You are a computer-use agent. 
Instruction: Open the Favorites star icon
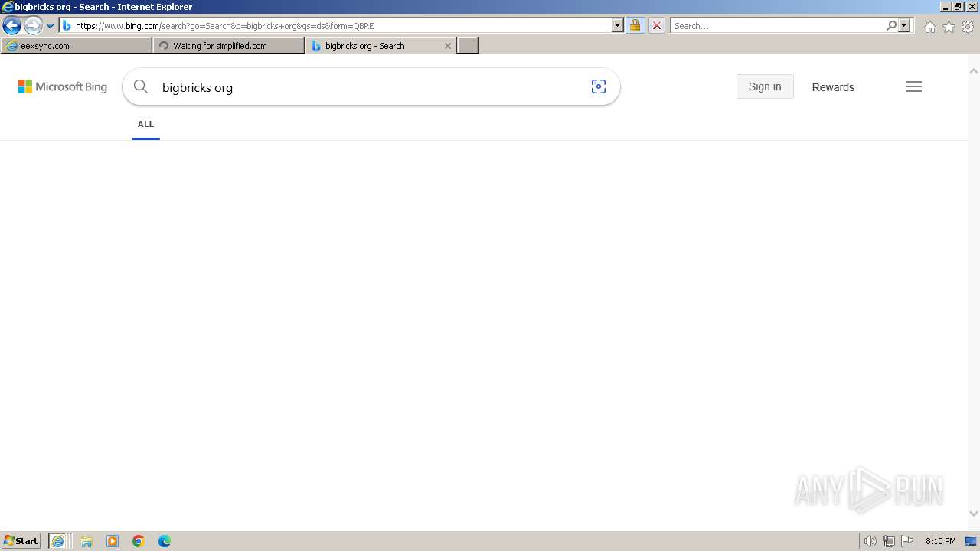coord(949,27)
